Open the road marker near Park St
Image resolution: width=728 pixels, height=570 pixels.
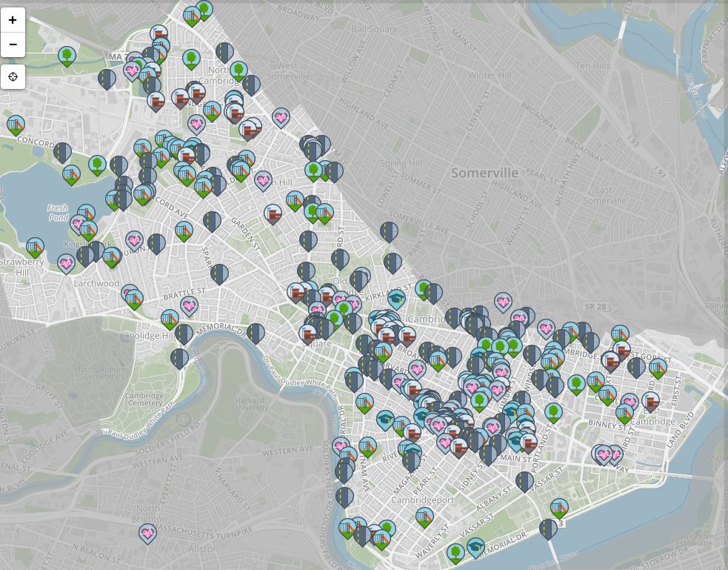pyautogui.click(x=393, y=262)
